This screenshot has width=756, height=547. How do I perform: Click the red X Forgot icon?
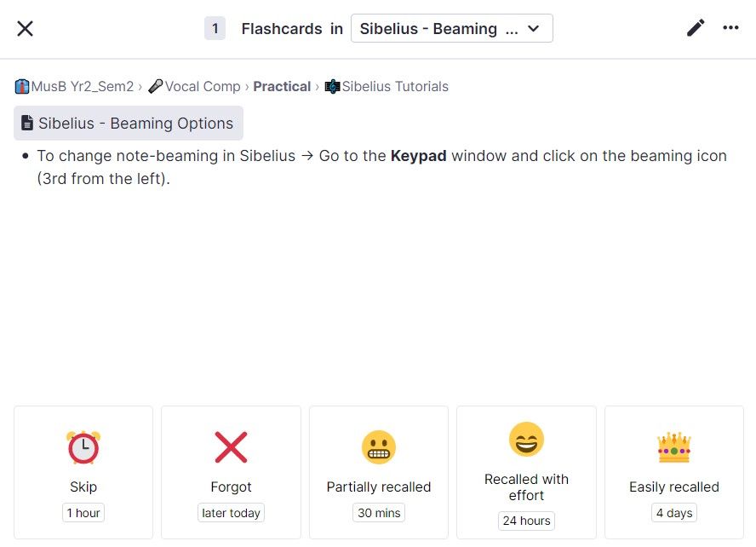point(231,447)
